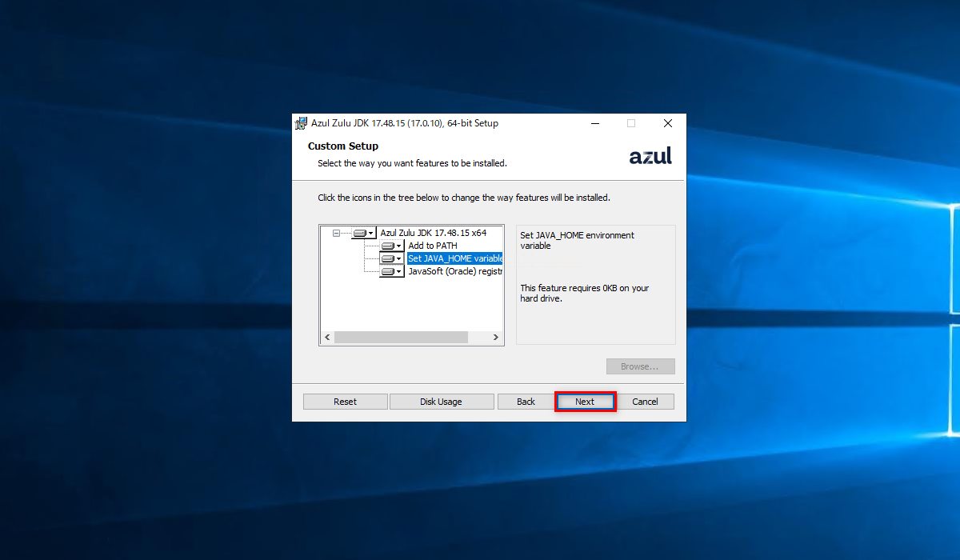Cancel the Azul Zulu JDK setup

[645, 402]
